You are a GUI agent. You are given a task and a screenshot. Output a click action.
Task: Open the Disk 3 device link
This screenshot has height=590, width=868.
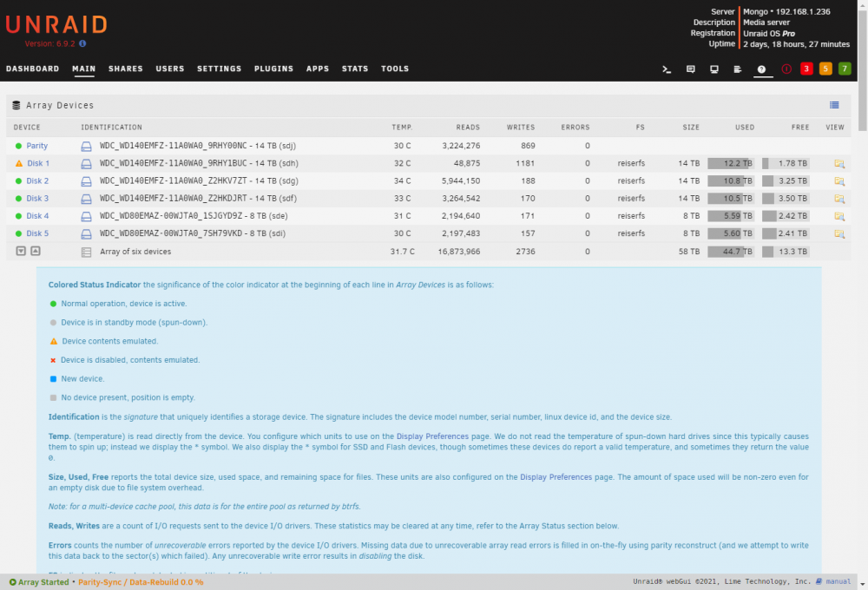coord(37,198)
